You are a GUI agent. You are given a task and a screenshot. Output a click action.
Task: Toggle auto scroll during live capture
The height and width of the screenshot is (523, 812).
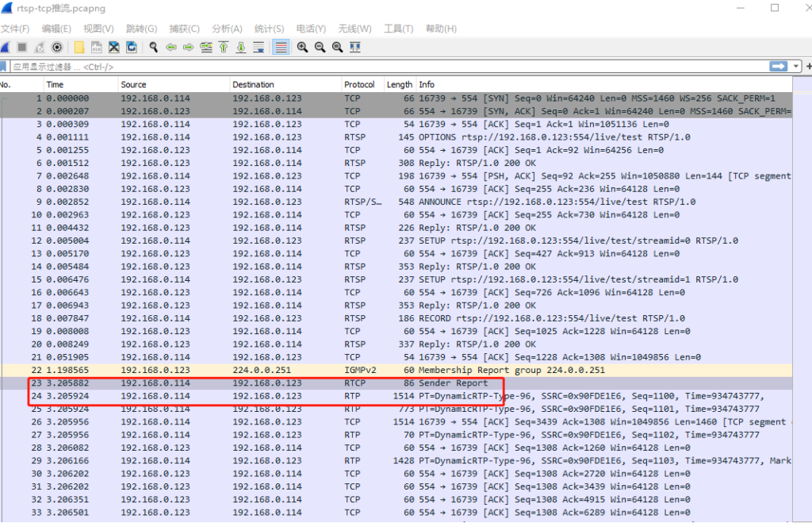259,48
